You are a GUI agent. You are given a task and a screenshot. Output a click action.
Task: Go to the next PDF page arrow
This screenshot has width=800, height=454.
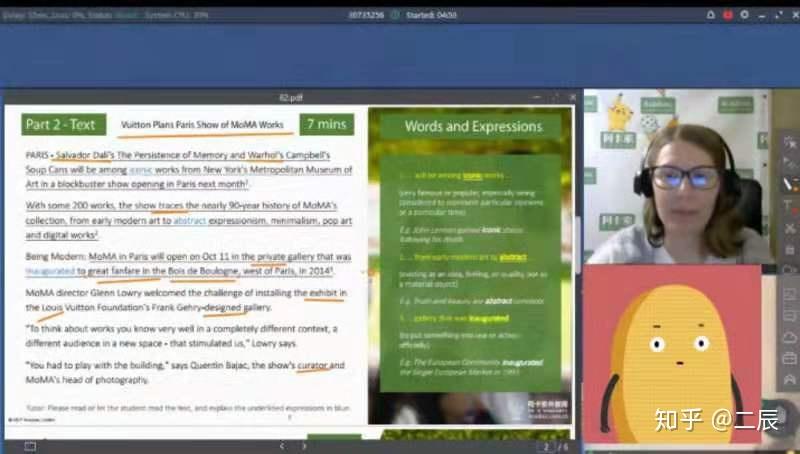(304, 446)
